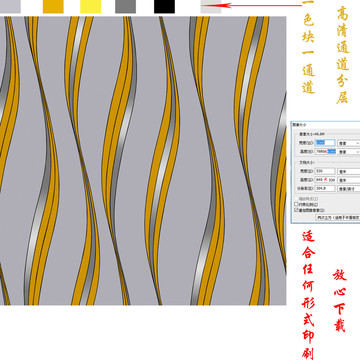The height and width of the screenshot is (360, 360).
Task: Enable the constrain proportions checkbox
Action: (x=296, y=204)
